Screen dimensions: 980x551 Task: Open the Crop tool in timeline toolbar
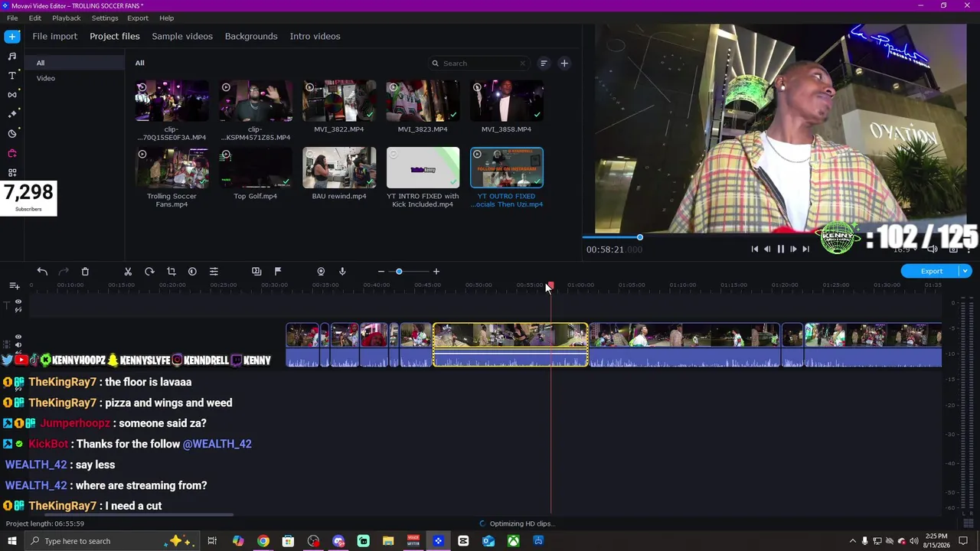tap(171, 272)
